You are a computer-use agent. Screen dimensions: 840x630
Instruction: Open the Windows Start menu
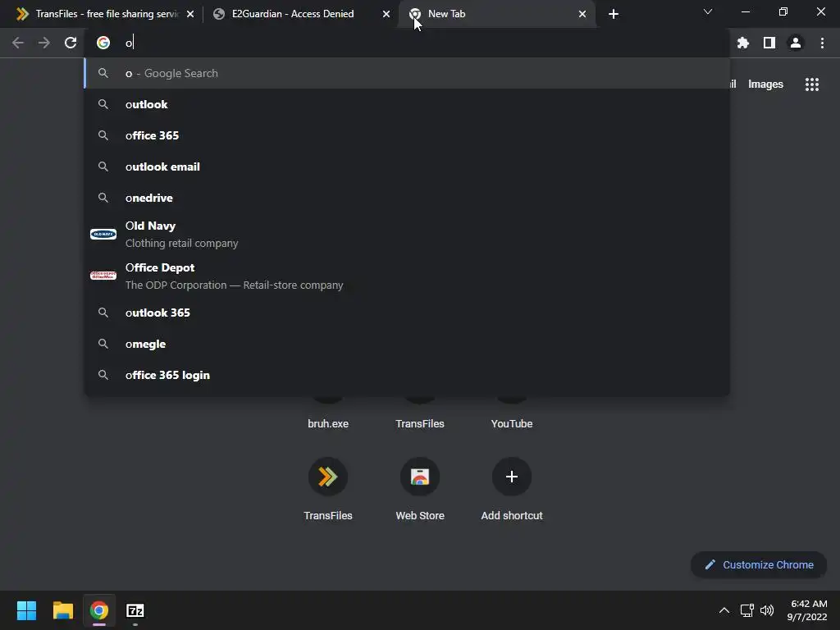[x=26, y=610]
